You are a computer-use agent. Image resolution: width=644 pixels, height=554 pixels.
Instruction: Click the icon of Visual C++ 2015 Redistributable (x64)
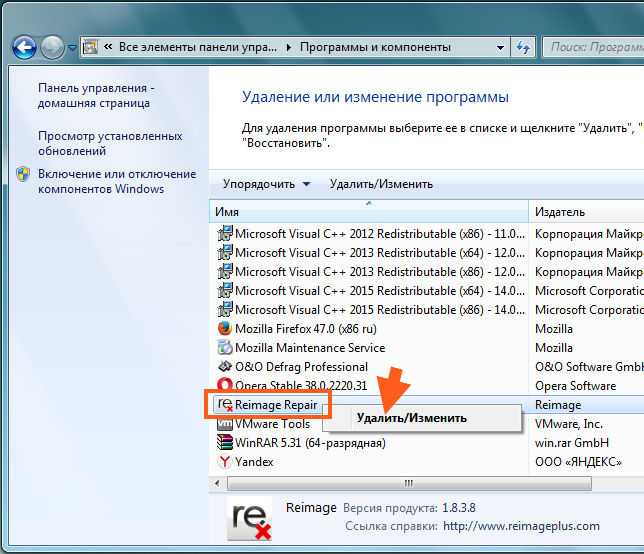(225, 290)
